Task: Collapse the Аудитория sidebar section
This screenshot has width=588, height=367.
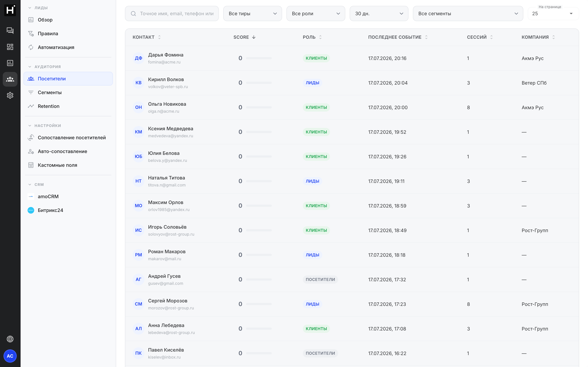Action: click(30, 66)
